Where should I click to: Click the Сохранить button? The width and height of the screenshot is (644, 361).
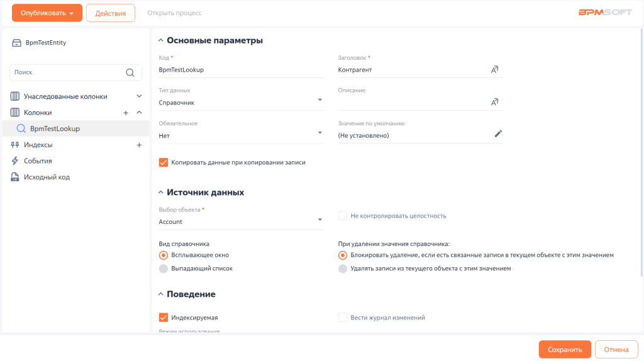coord(565,350)
